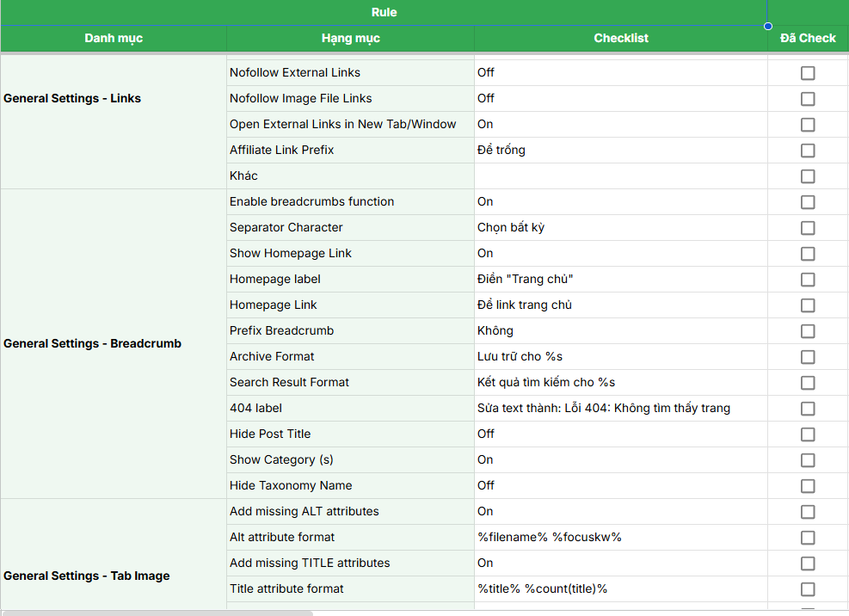Image resolution: width=849 pixels, height=616 pixels.
Task: Check the Separator Character row checkbox
Action: point(807,228)
